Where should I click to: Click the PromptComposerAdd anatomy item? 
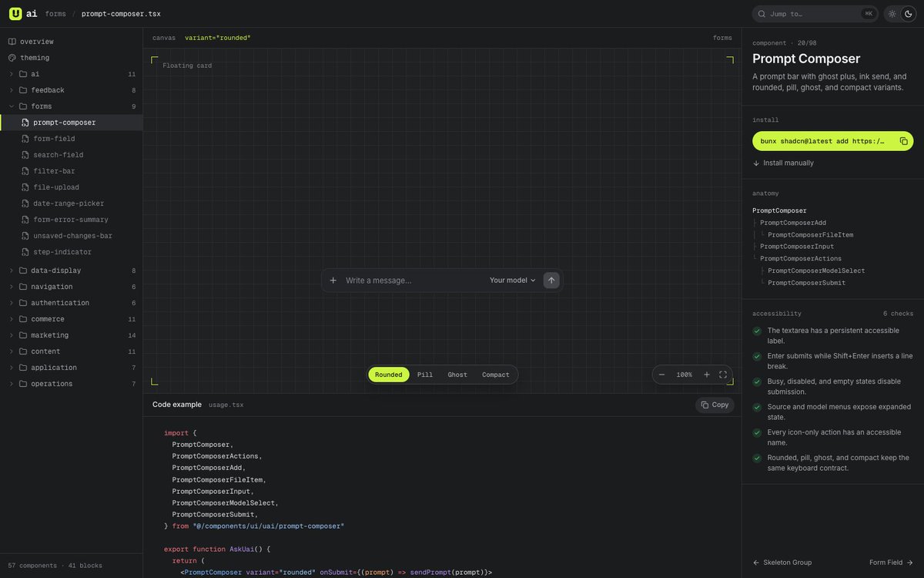click(x=793, y=223)
